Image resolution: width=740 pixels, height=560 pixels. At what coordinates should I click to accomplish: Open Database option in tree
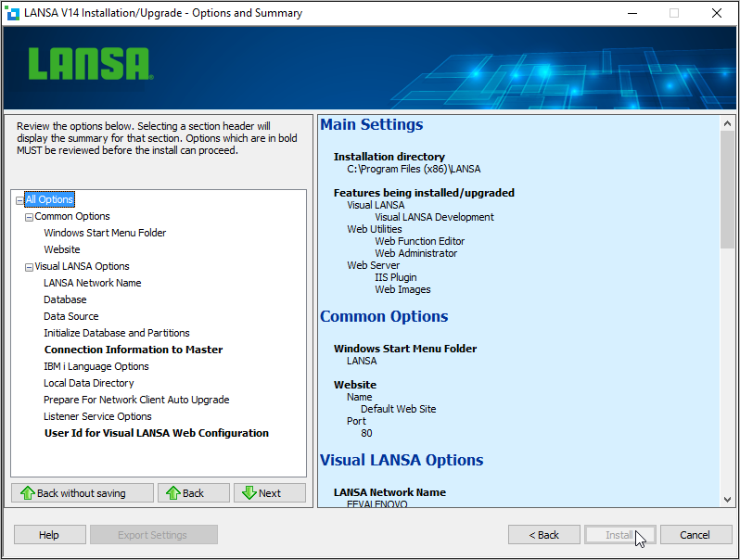point(65,299)
